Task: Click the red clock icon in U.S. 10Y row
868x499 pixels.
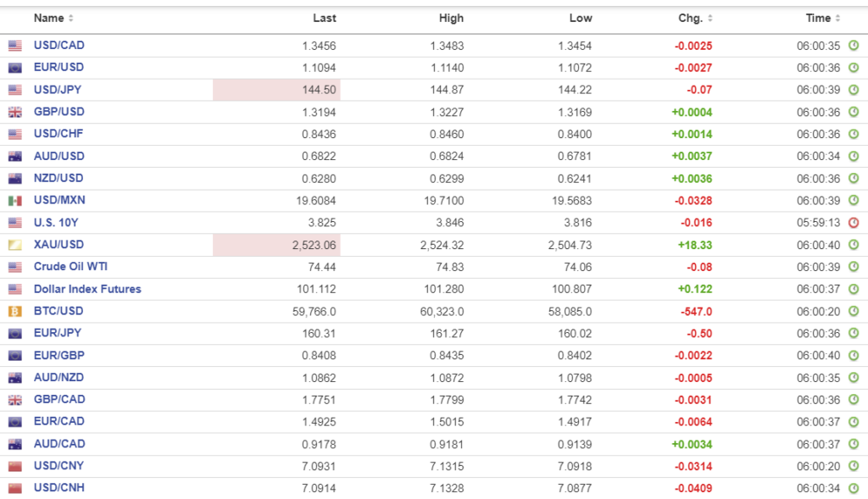Action: pos(854,223)
